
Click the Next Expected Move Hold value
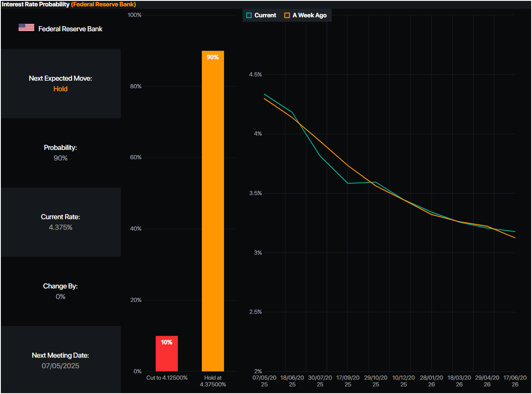point(60,89)
